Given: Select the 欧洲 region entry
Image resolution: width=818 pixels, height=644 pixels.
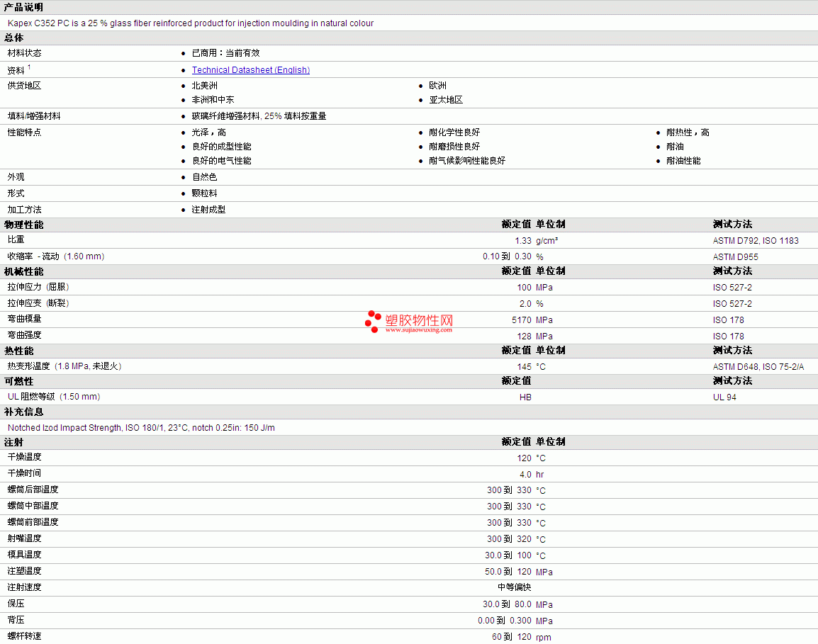Looking at the screenshot, I should pos(437,86).
